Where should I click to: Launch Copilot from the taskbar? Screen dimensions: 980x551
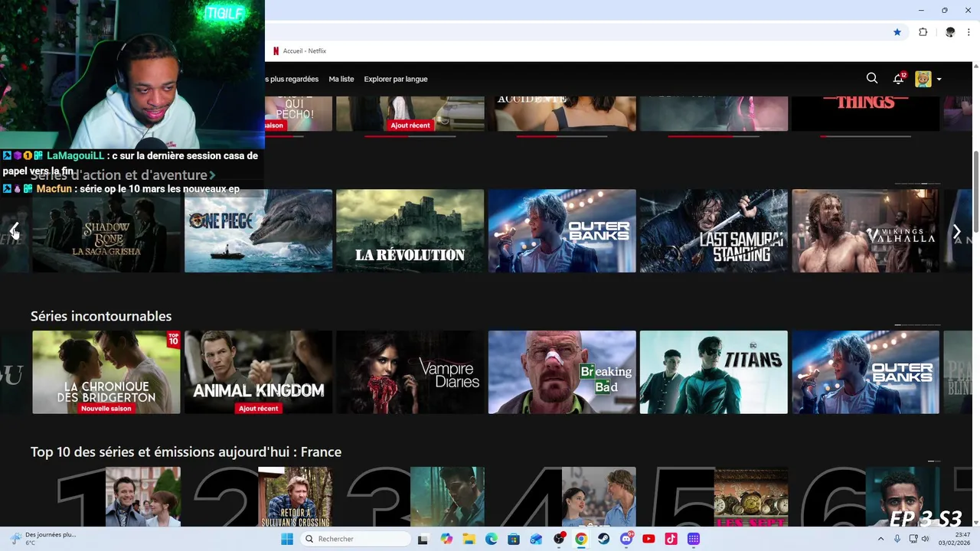click(x=446, y=539)
